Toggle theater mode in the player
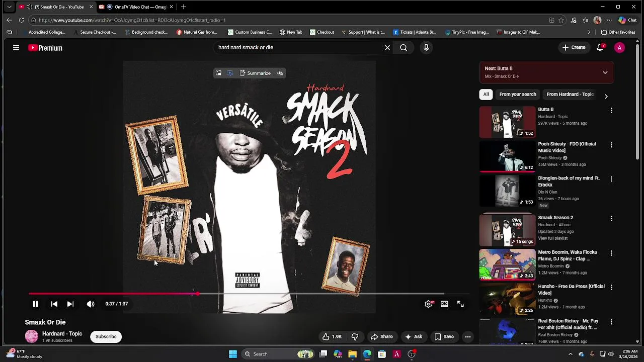644x362 pixels. click(444, 304)
